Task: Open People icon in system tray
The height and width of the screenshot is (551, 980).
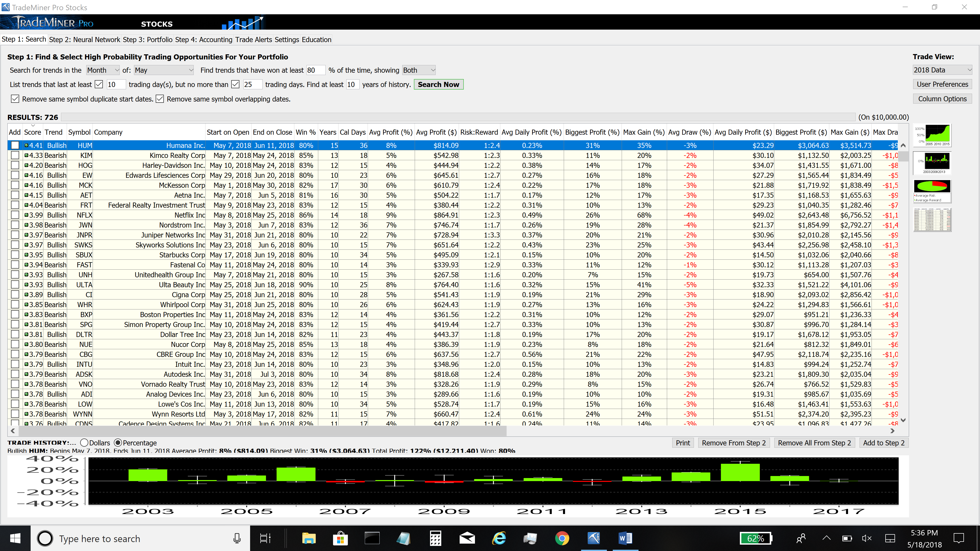Action: [x=801, y=539]
